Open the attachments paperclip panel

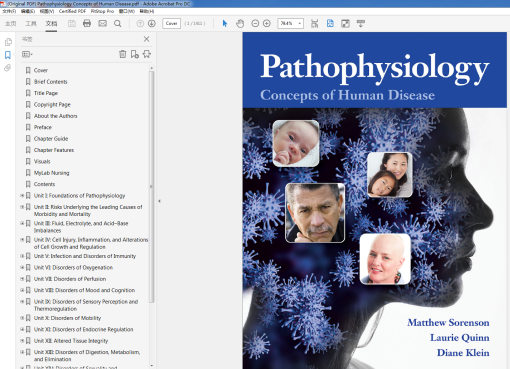click(x=8, y=68)
